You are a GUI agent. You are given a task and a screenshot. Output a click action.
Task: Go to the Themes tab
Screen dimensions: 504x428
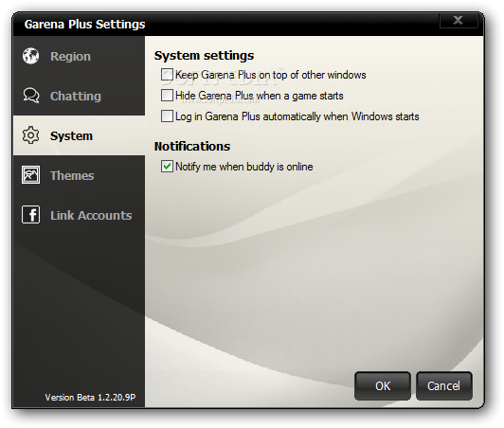click(x=79, y=175)
